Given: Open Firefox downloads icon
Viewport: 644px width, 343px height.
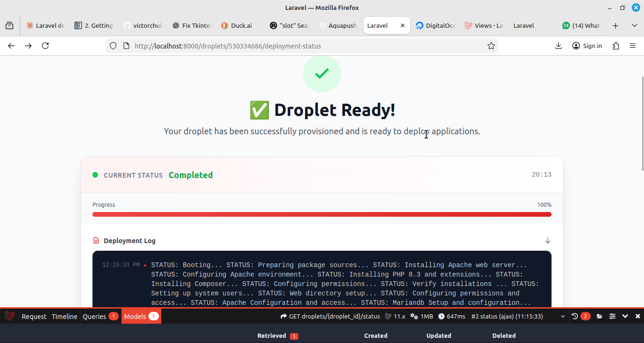Looking at the screenshot, I should coord(558,45).
